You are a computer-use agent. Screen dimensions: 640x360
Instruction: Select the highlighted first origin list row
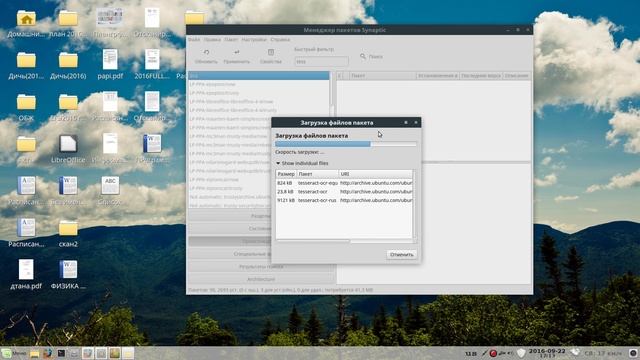[x=258, y=76]
